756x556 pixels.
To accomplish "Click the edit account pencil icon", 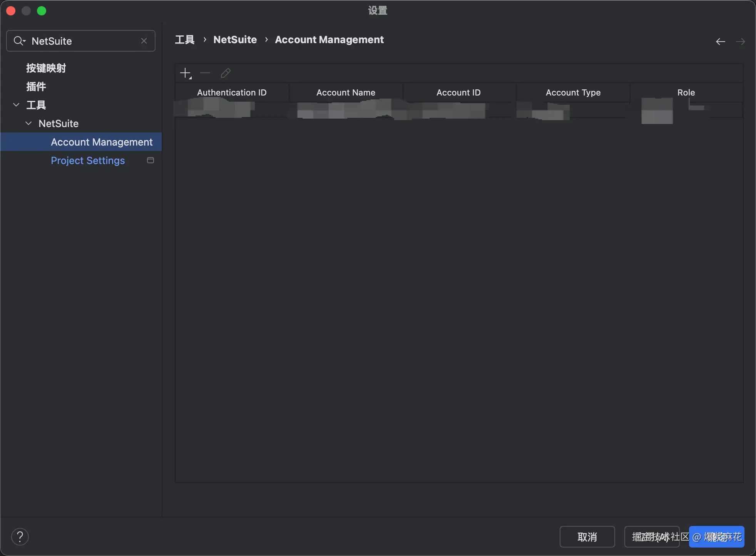I will click(x=226, y=73).
